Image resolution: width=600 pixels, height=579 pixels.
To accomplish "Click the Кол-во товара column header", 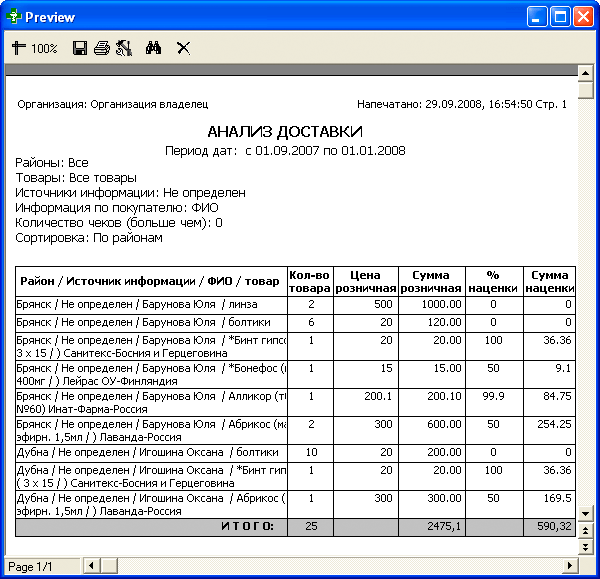I will click(x=310, y=282).
